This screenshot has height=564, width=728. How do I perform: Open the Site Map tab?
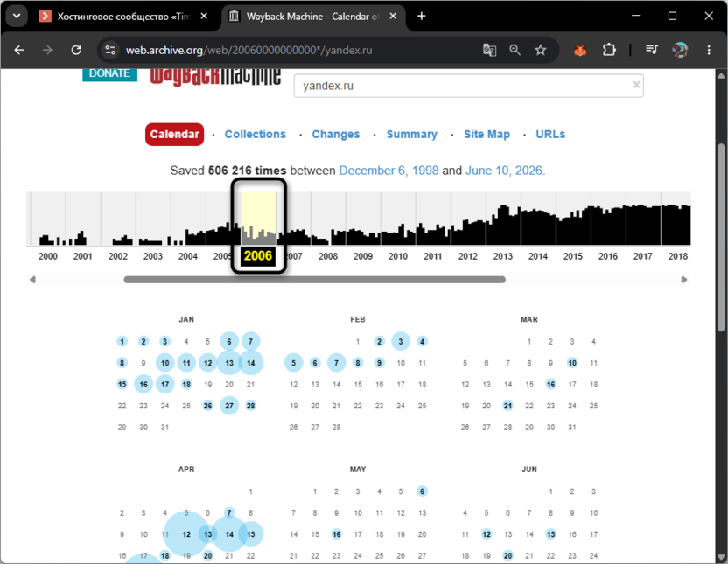(x=487, y=135)
